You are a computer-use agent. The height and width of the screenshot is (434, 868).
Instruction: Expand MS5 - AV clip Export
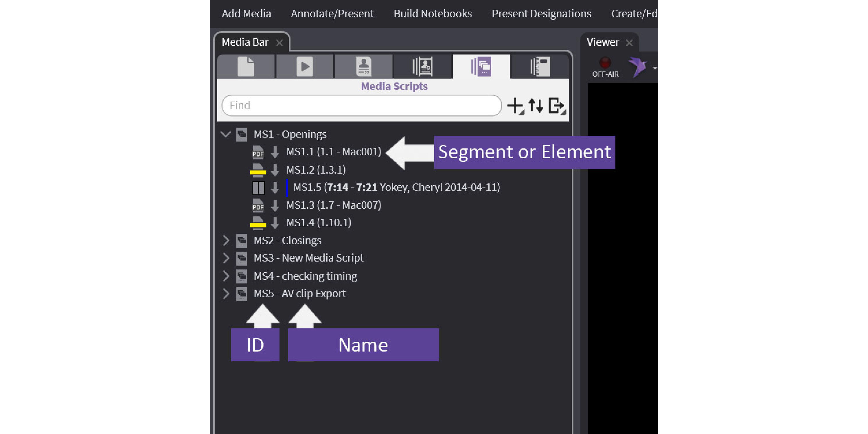pyautogui.click(x=226, y=293)
